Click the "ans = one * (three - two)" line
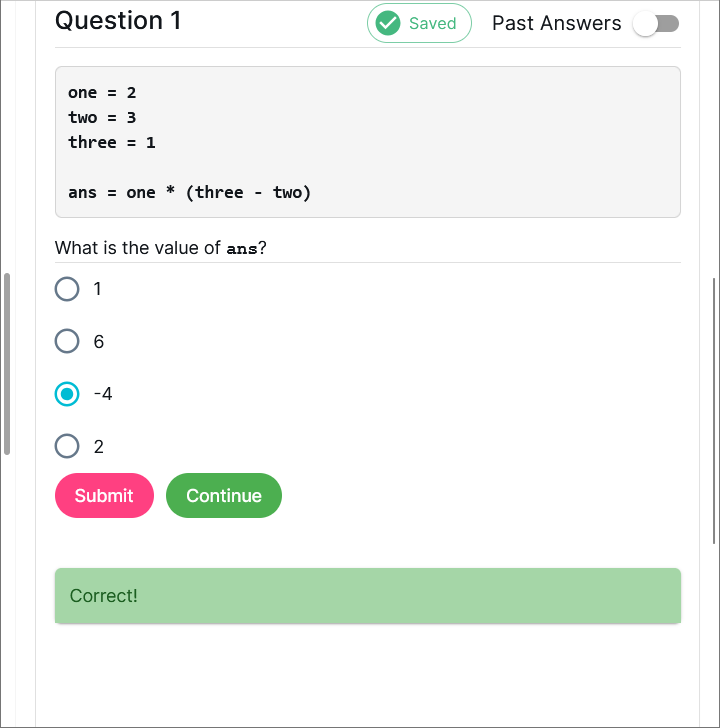 click(x=190, y=192)
